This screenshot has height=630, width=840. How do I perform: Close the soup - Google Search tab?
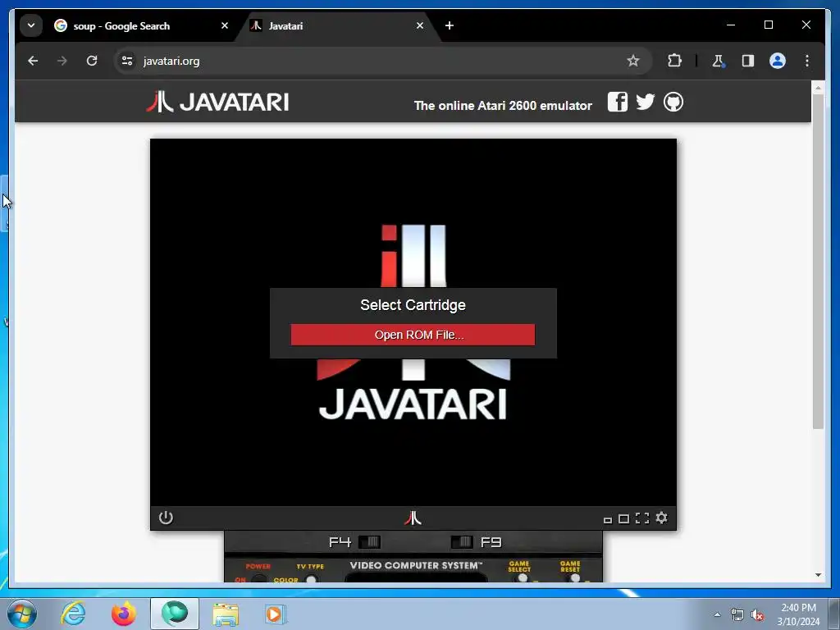[x=225, y=25]
